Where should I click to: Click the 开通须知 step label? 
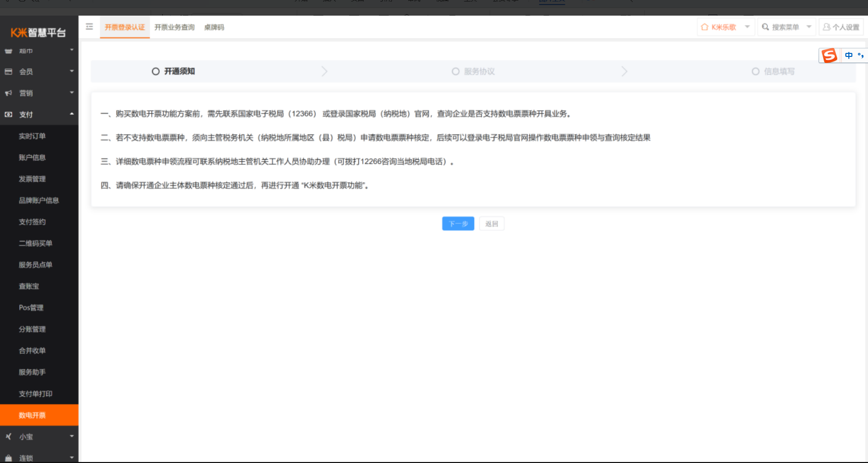point(179,72)
